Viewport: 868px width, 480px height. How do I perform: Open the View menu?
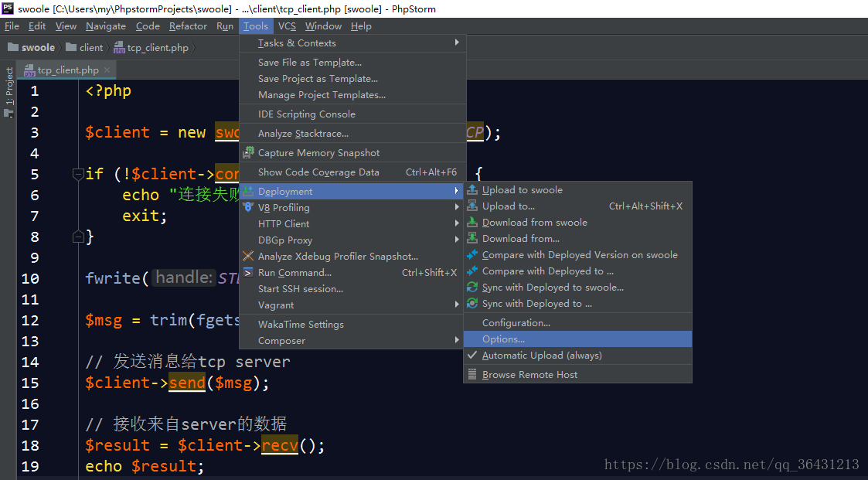coord(66,26)
